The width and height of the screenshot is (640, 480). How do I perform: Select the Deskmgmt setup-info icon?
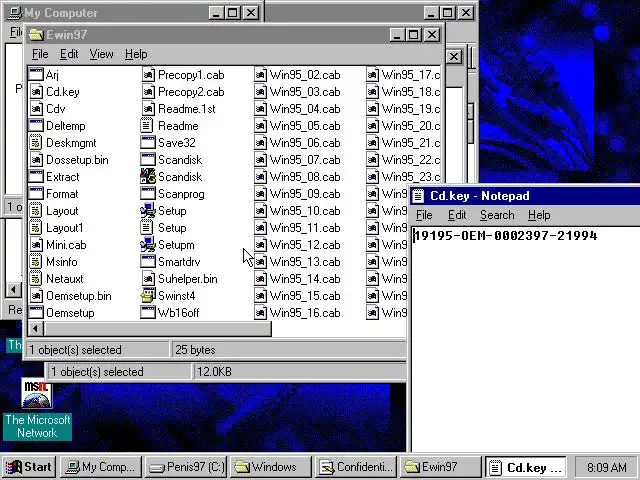[x=36, y=143]
